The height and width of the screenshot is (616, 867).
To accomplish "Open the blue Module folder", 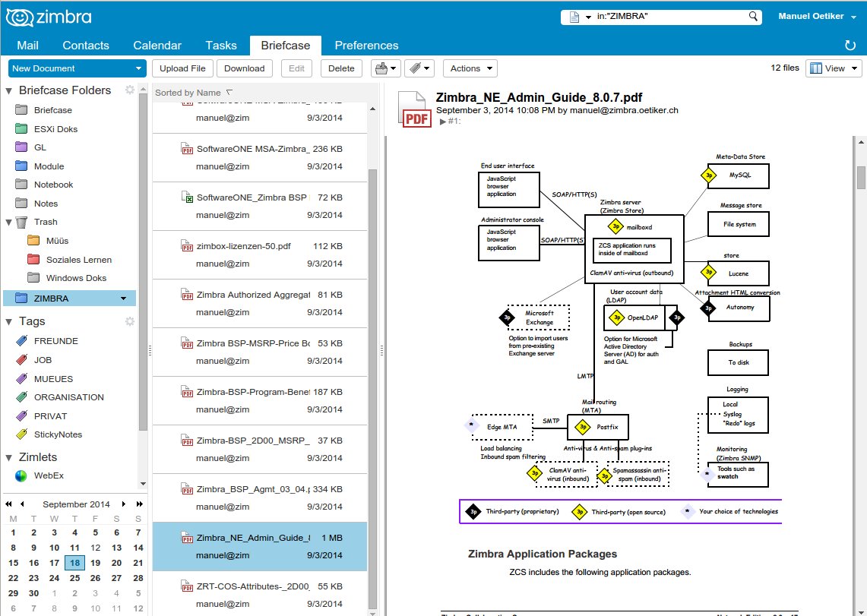I will pyautogui.click(x=49, y=166).
